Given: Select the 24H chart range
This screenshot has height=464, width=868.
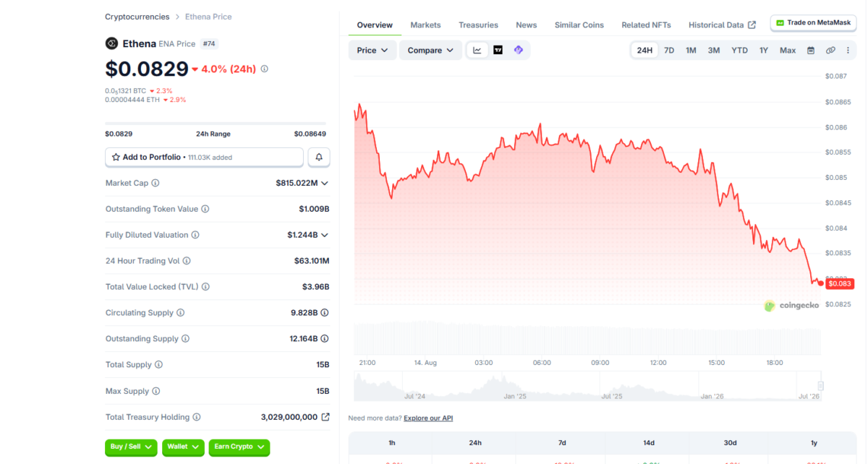Looking at the screenshot, I should pos(644,50).
